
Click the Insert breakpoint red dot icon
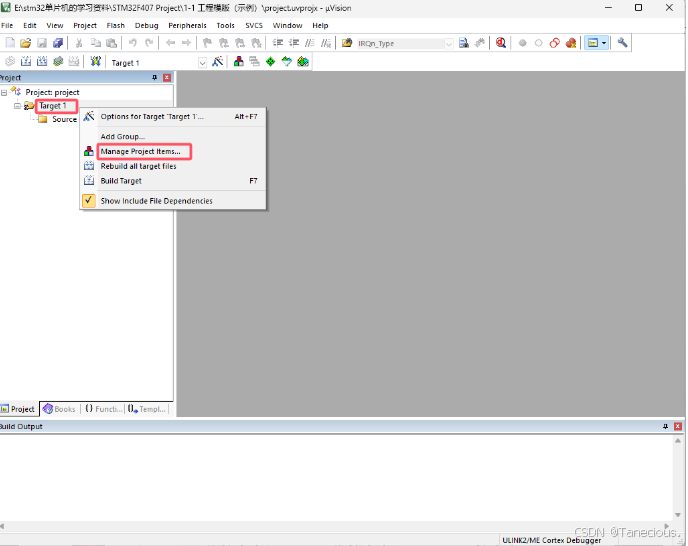[x=522, y=43]
